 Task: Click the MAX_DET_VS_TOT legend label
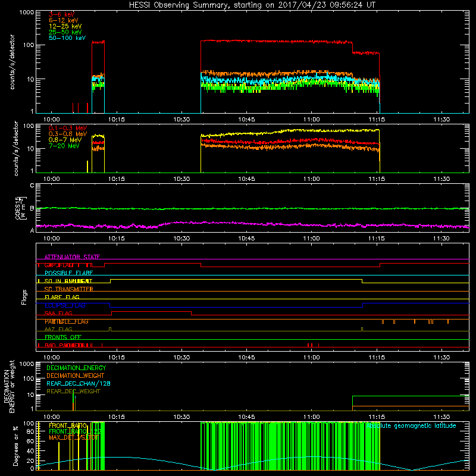coord(73,437)
